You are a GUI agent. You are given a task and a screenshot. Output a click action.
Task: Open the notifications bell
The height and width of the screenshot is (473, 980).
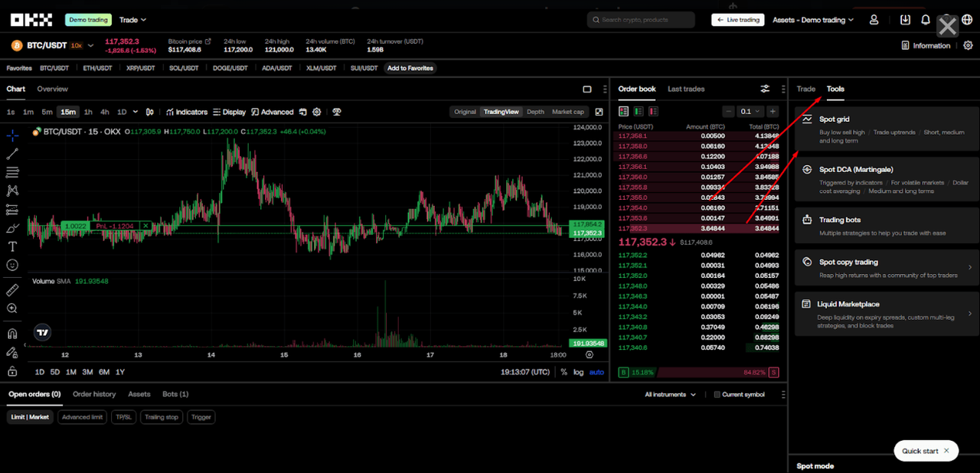click(x=926, y=20)
